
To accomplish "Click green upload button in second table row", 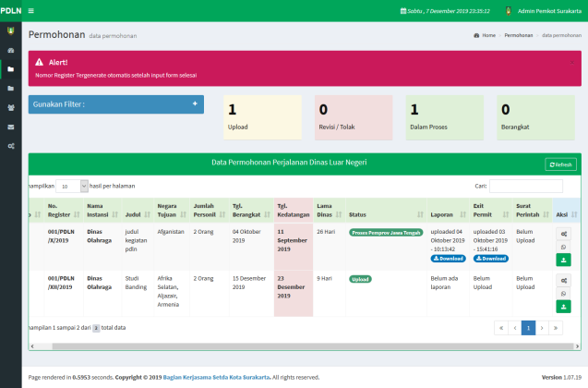I will (x=563, y=307).
